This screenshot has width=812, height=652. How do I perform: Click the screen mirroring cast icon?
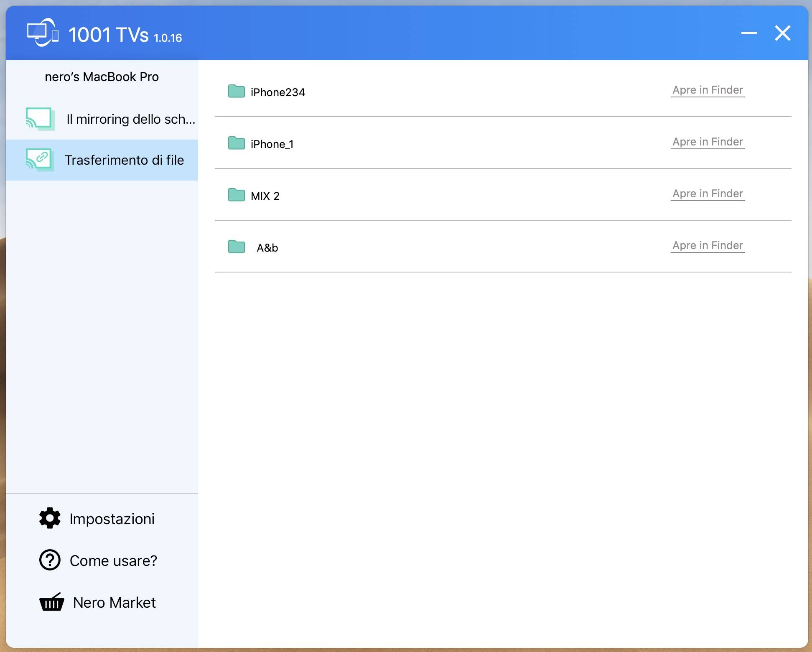40,119
